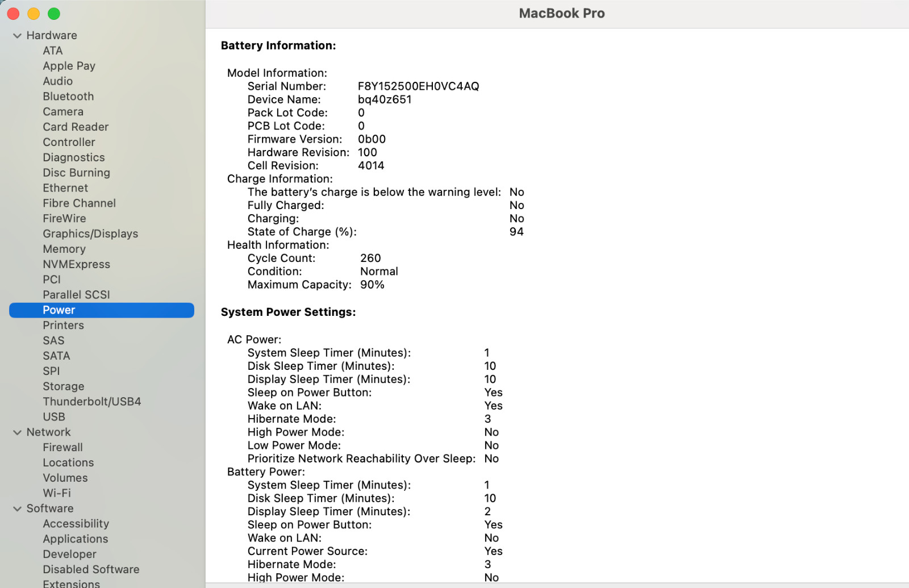
Task: Click the battery serial number value
Action: [x=418, y=86]
